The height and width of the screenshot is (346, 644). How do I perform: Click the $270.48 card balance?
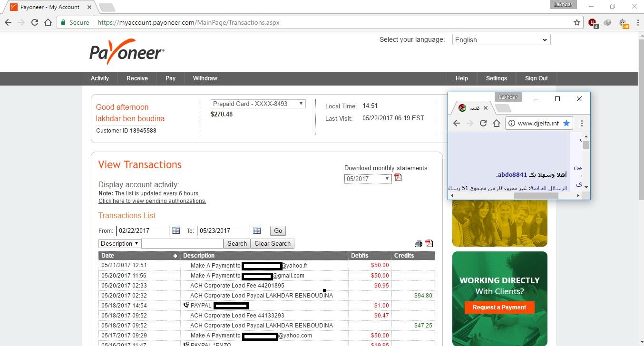(222, 114)
